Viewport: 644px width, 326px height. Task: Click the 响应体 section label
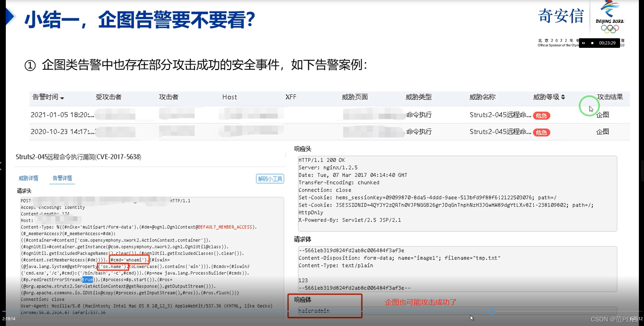pos(302,300)
